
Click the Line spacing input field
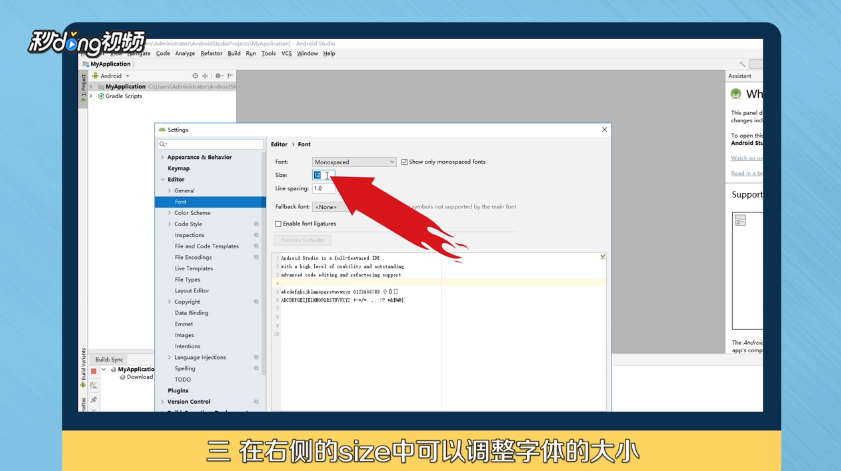324,189
